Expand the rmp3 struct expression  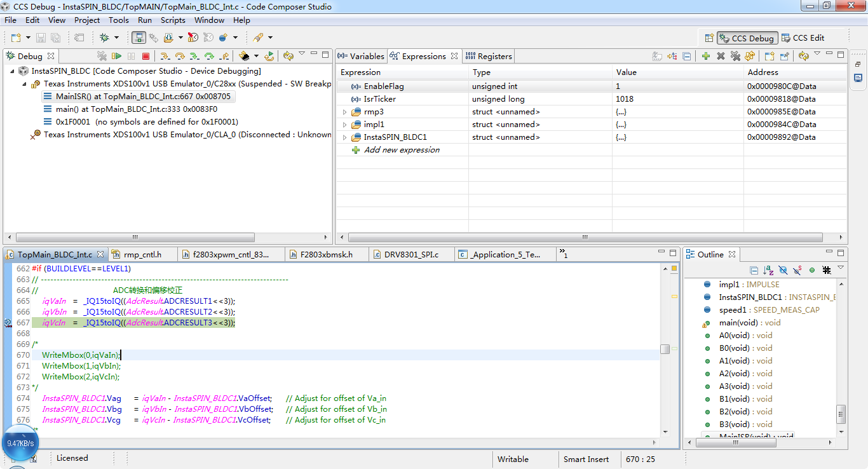pyautogui.click(x=344, y=112)
